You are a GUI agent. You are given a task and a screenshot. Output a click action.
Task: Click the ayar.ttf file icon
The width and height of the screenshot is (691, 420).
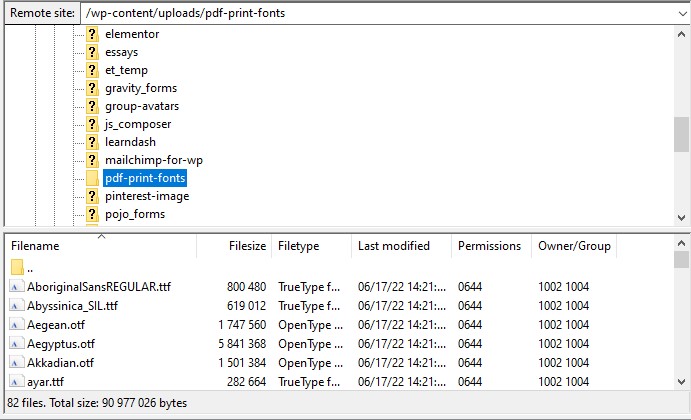tap(16, 382)
